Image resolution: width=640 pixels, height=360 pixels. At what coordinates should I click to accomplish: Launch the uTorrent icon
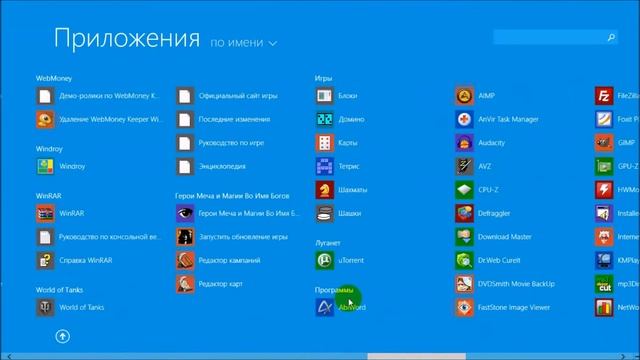pos(324,260)
